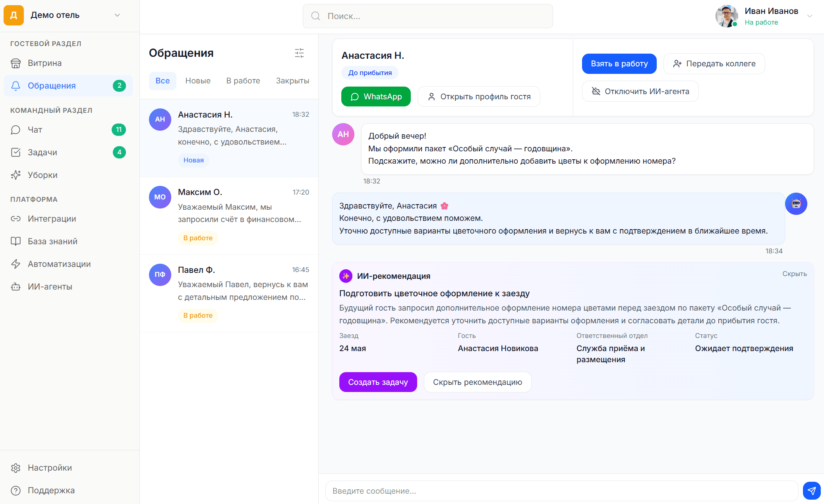
Task: Click the badge 2 next to Обращения
Action: coord(119,86)
